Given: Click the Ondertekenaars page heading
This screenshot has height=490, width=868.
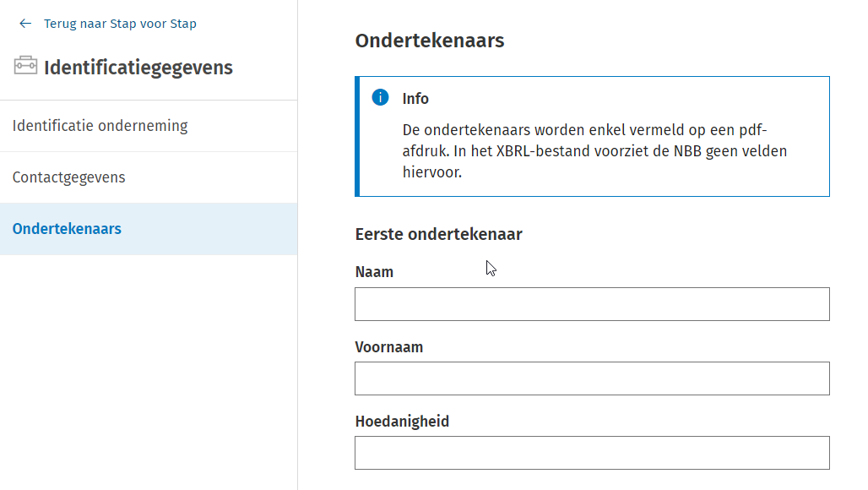Looking at the screenshot, I should click(428, 40).
